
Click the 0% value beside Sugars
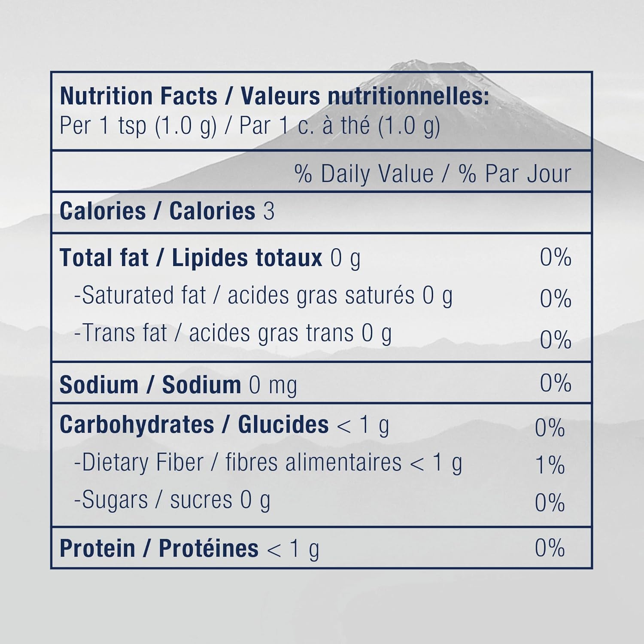(550, 502)
